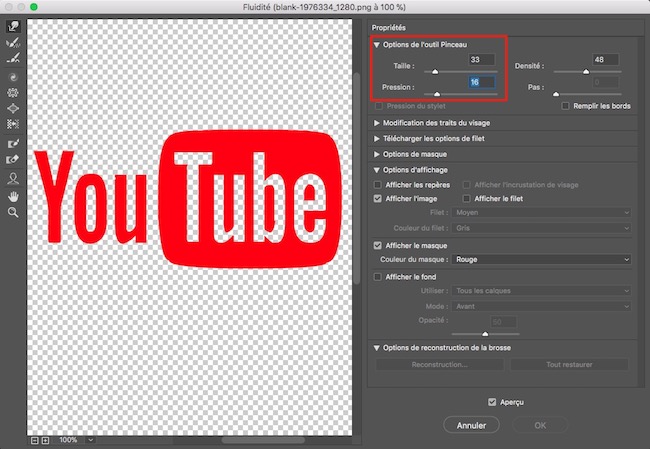Expand Télécharger les options de filet
The height and width of the screenshot is (449, 650).
(x=376, y=138)
